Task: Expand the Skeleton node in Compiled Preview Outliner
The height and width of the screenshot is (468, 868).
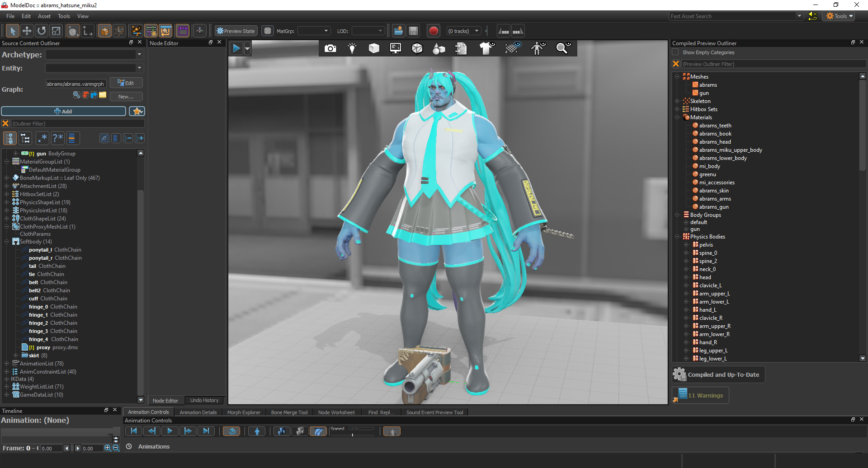Action: click(677, 101)
